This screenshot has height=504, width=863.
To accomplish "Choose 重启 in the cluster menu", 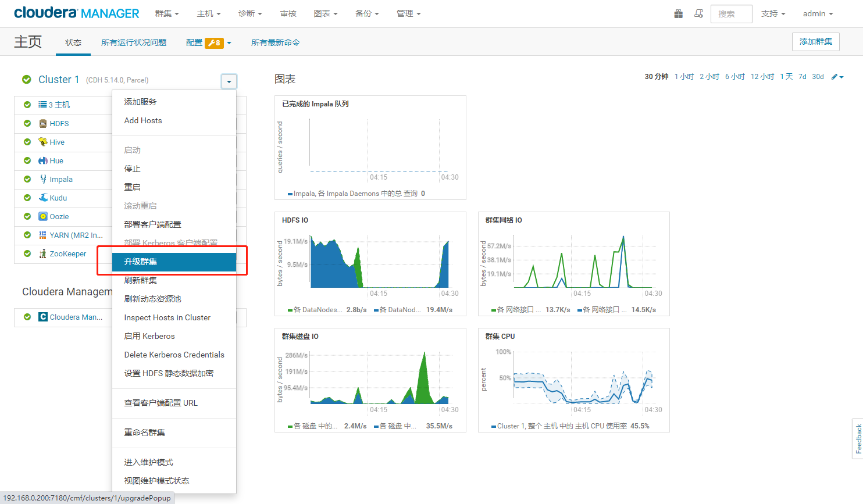I will point(174,187).
